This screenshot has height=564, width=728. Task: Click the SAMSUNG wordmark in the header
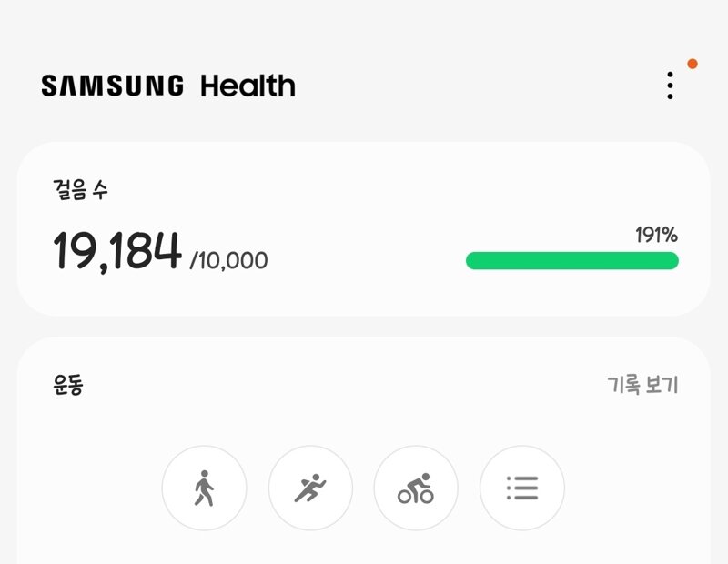[x=112, y=86]
